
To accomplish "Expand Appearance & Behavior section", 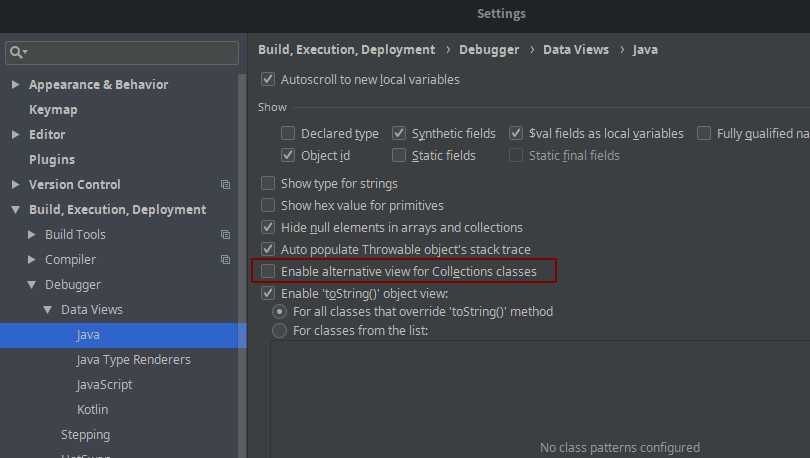I will pos(15,85).
